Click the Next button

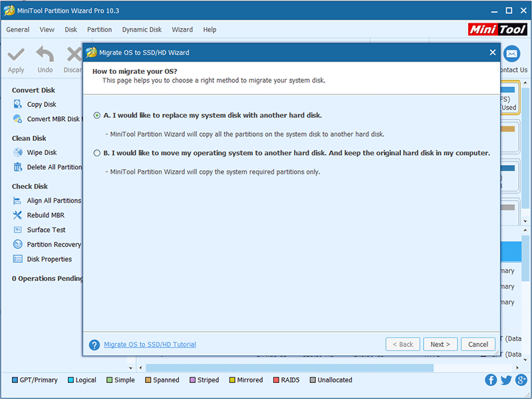click(440, 344)
